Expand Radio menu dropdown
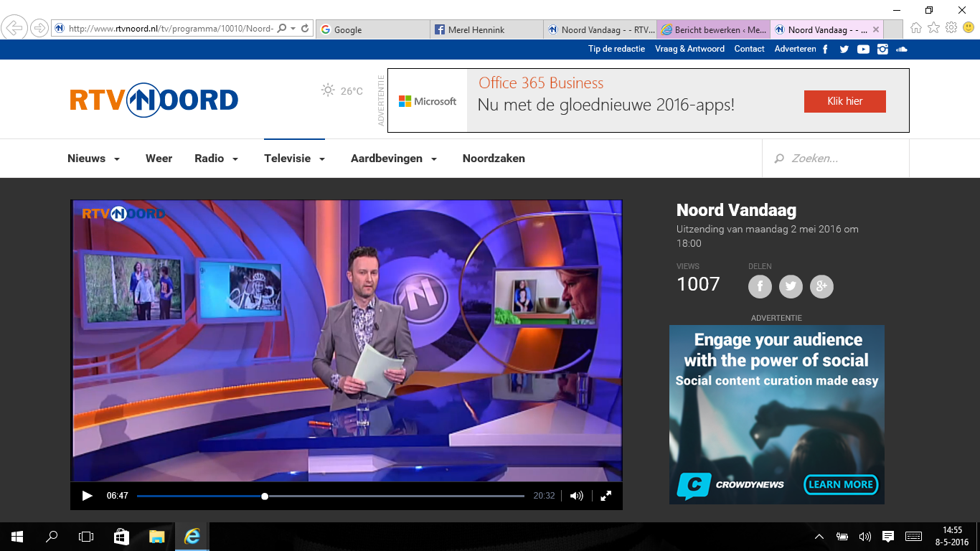 (235, 159)
